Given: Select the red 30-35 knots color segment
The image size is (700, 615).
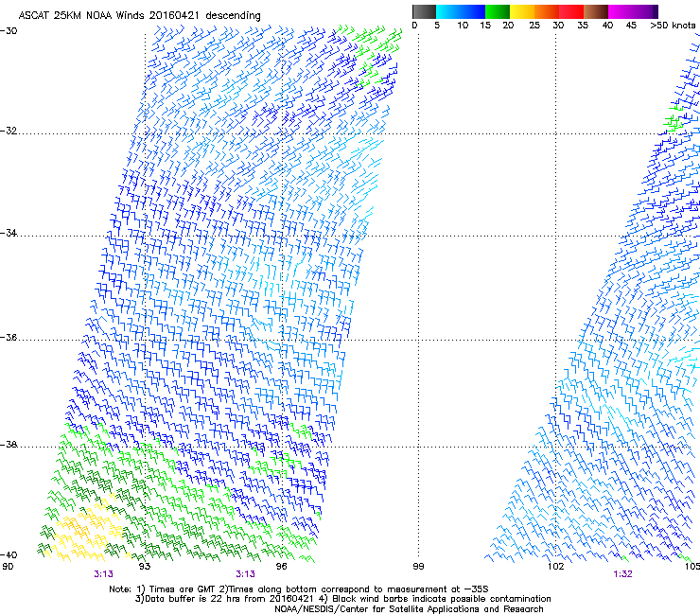Looking at the screenshot, I should tap(571, 11).
